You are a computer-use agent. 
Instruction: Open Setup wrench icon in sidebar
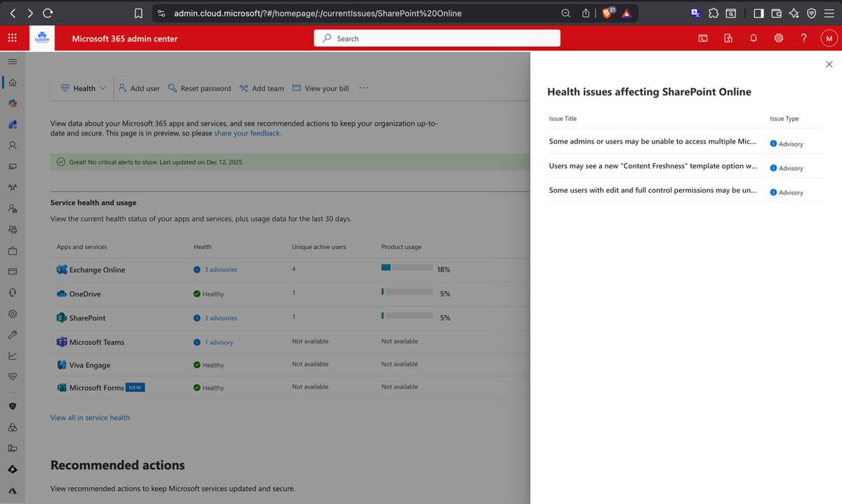coord(13,334)
